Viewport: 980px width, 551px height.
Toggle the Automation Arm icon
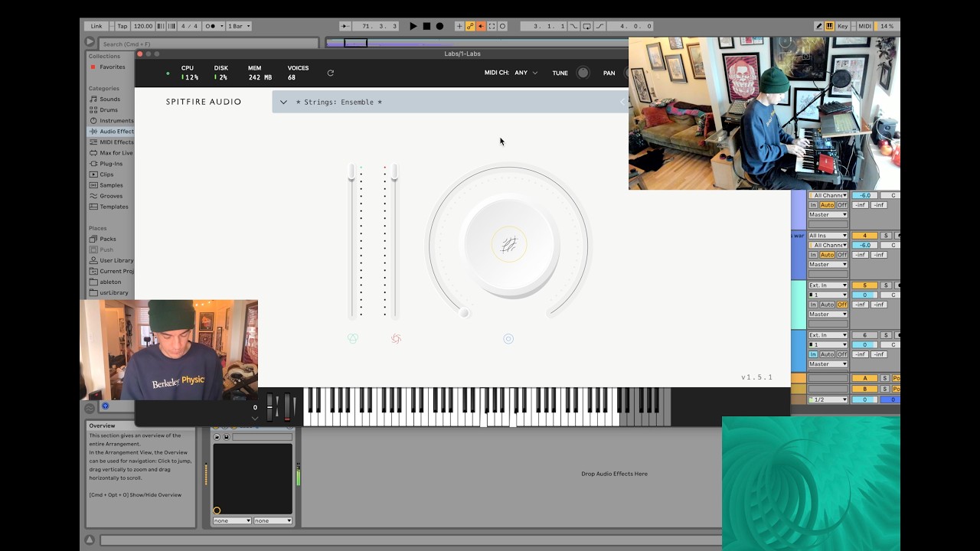click(x=470, y=26)
